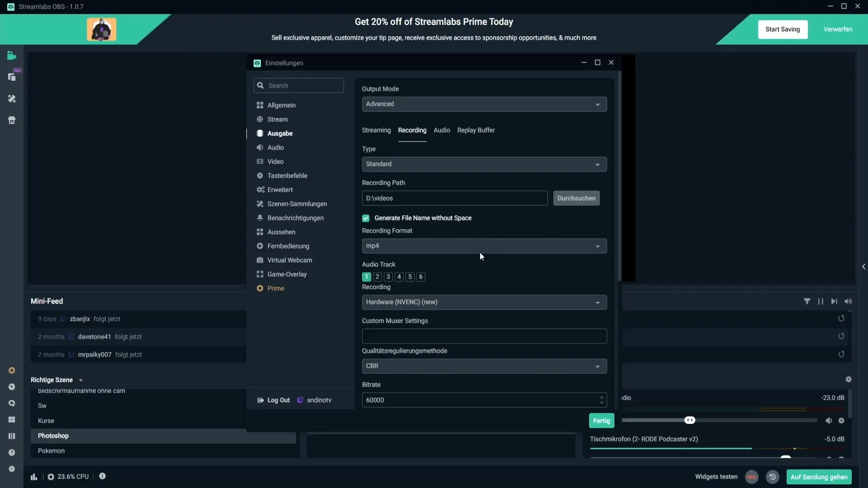
Task: Toggle audio track 2
Action: 377,277
